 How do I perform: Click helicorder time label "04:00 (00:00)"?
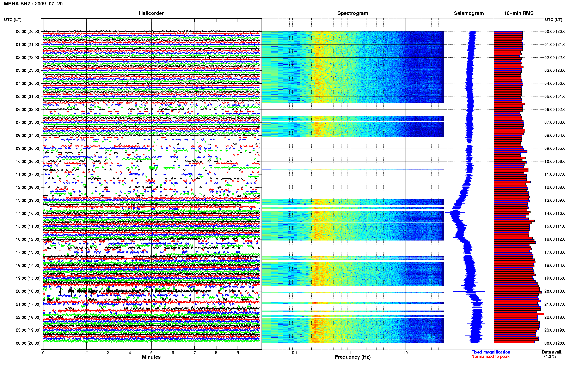[x=28, y=83]
